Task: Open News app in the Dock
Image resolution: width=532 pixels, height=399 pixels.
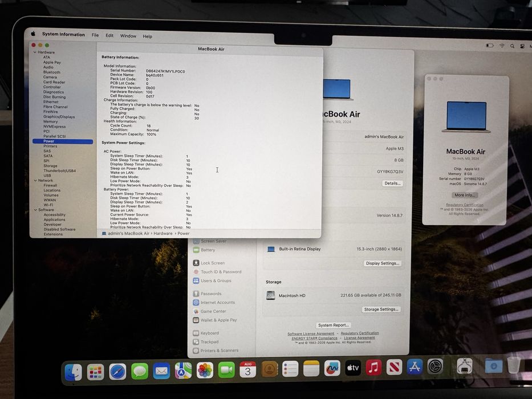Action: pos(394,367)
